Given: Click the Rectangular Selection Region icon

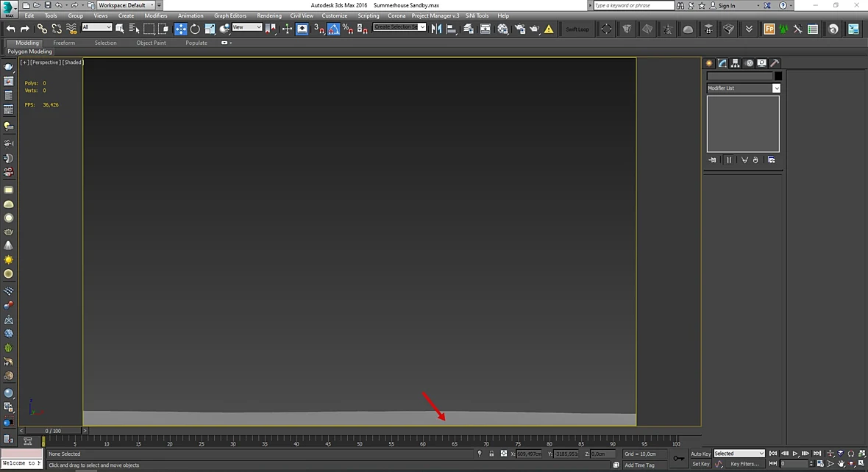Looking at the screenshot, I should [x=149, y=29].
